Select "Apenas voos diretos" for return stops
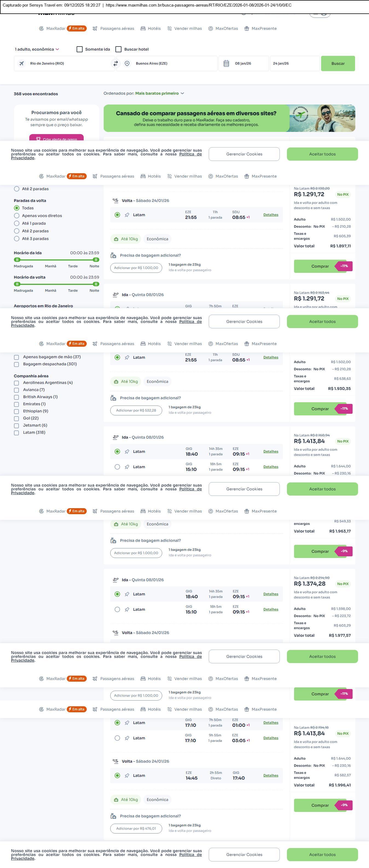Viewport: 369px width, 868px height. pos(16,216)
